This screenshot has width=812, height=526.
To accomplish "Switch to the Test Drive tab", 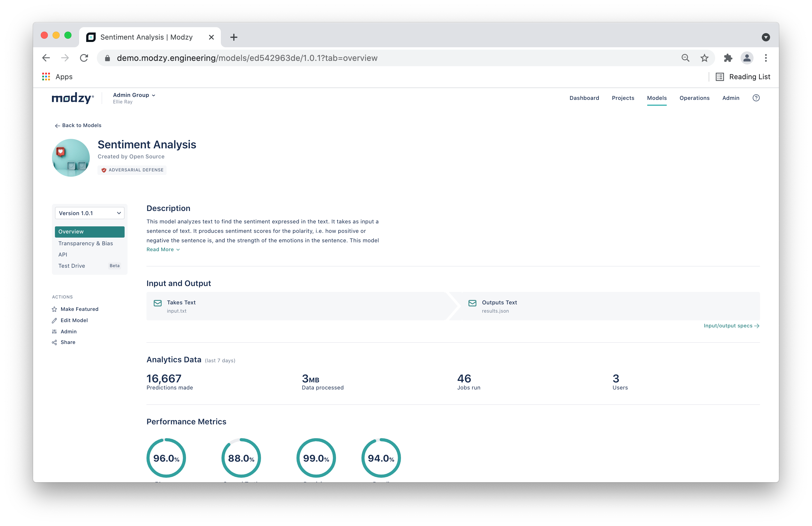I will (x=72, y=266).
